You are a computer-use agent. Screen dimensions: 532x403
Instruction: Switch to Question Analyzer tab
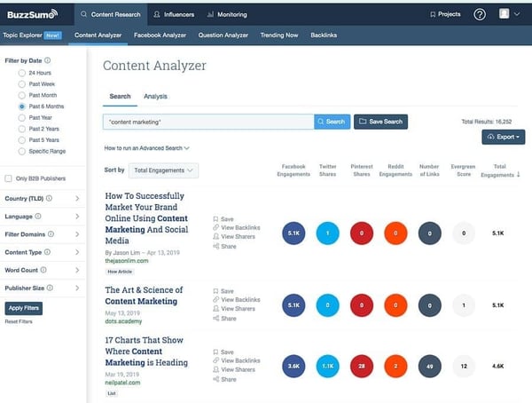tap(223, 35)
